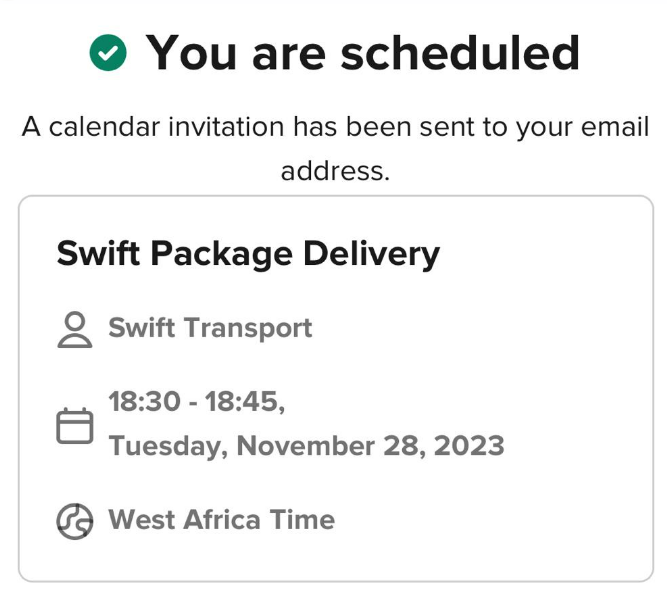Click the calendar invitation sent message

tap(335, 149)
